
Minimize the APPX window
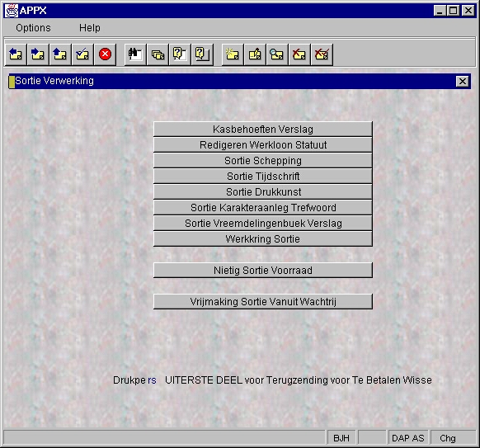(440, 11)
